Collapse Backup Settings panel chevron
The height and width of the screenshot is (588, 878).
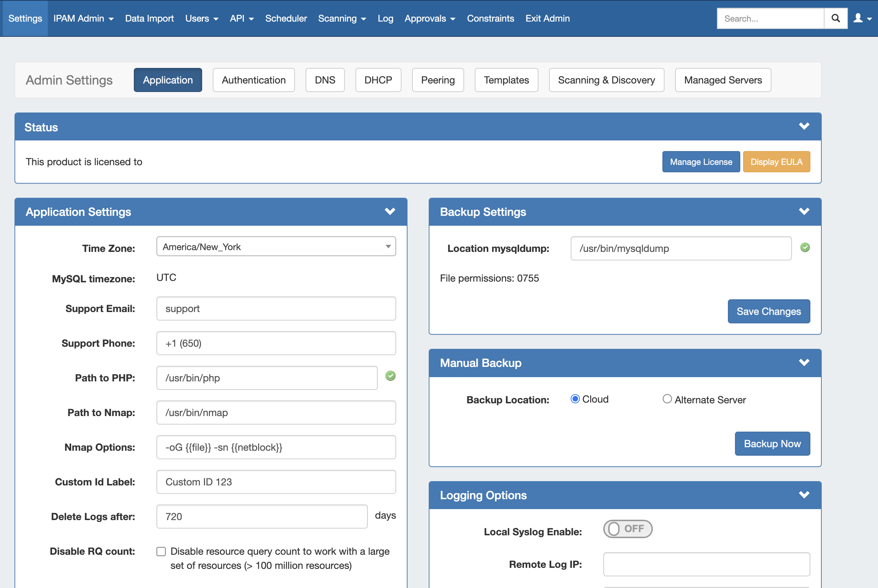pyautogui.click(x=804, y=212)
